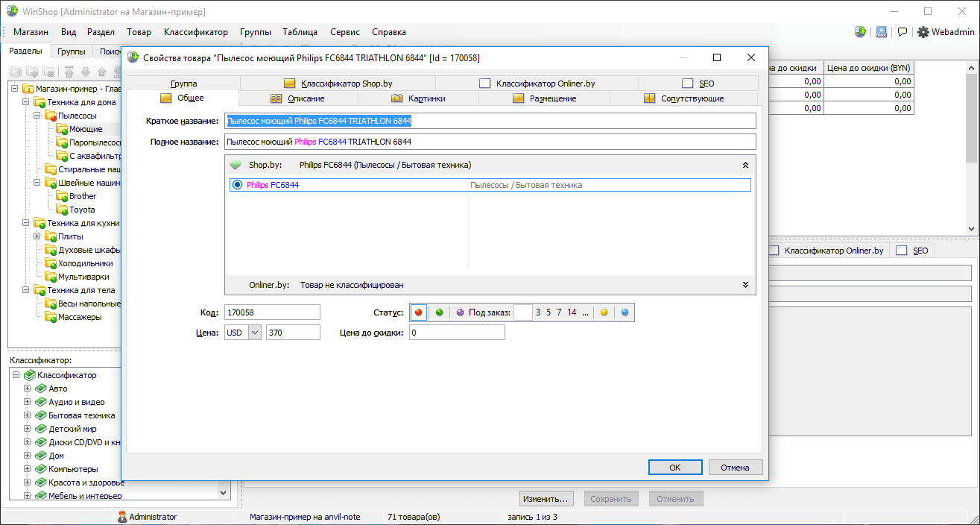Viewport: 980px width, 525px height.
Task: Click the 'Компьютеры' classifier book icon
Action: pyautogui.click(x=41, y=469)
